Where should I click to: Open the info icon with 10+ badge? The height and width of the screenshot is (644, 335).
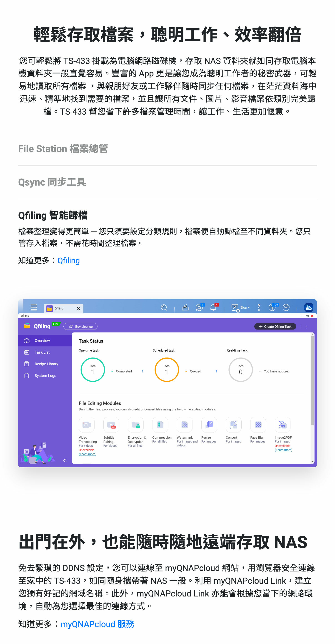[x=273, y=307]
